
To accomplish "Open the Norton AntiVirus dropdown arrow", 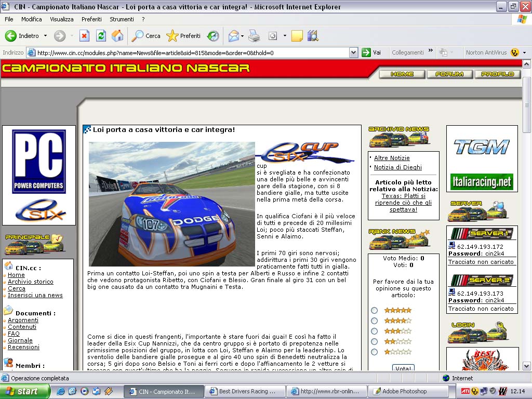I will pos(524,52).
